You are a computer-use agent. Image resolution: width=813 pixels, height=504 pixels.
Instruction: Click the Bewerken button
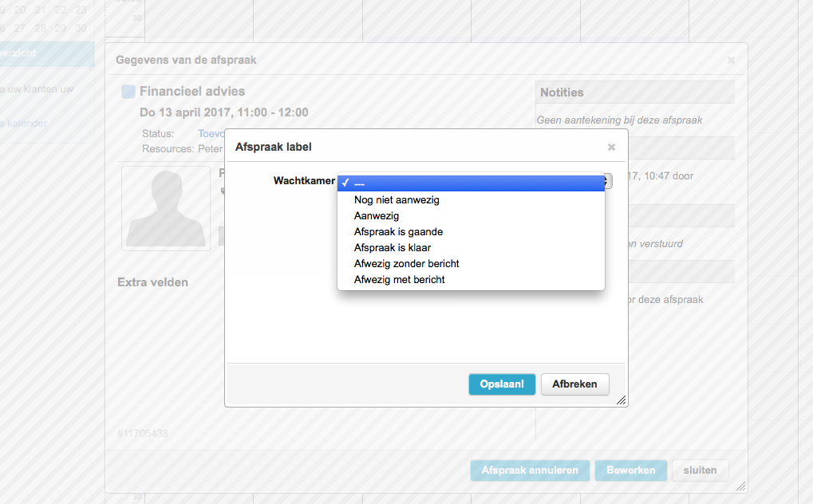click(630, 471)
